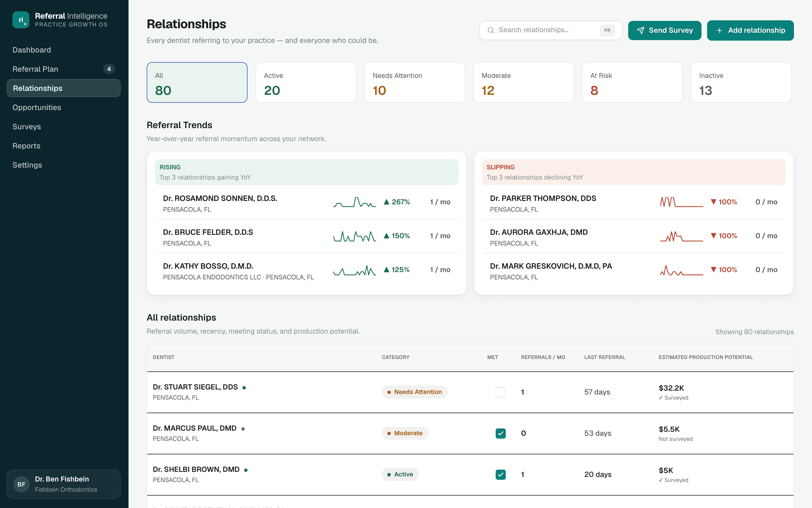Open Surveys in the sidebar
This screenshot has height=508, width=812.
pyautogui.click(x=63, y=127)
